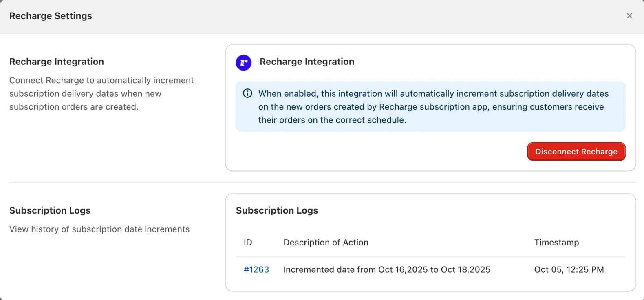The height and width of the screenshot is (300, 644).
Task: Click the Timestamp column header
Action: [556, 243]
